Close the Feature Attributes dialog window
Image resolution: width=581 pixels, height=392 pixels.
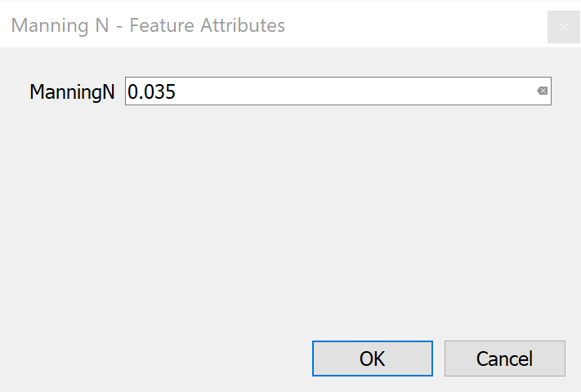(x=564, y=27)
